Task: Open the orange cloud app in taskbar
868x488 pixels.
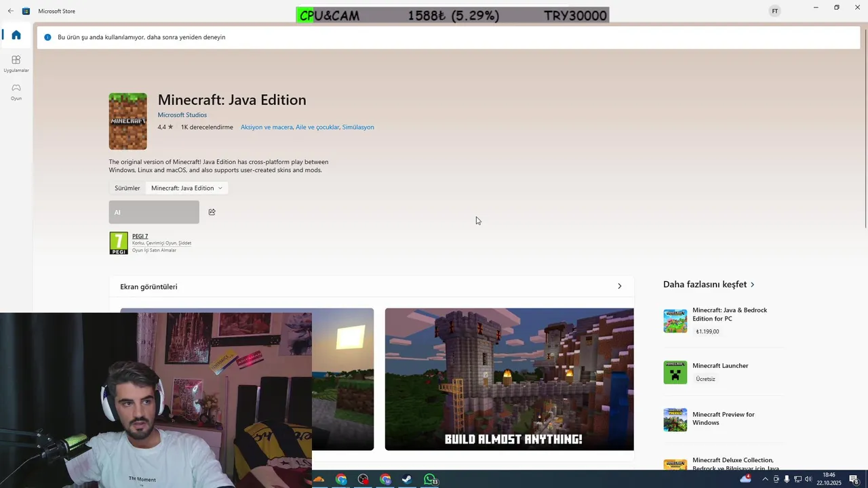Action: pyautogui.click(x=319, y=479)
